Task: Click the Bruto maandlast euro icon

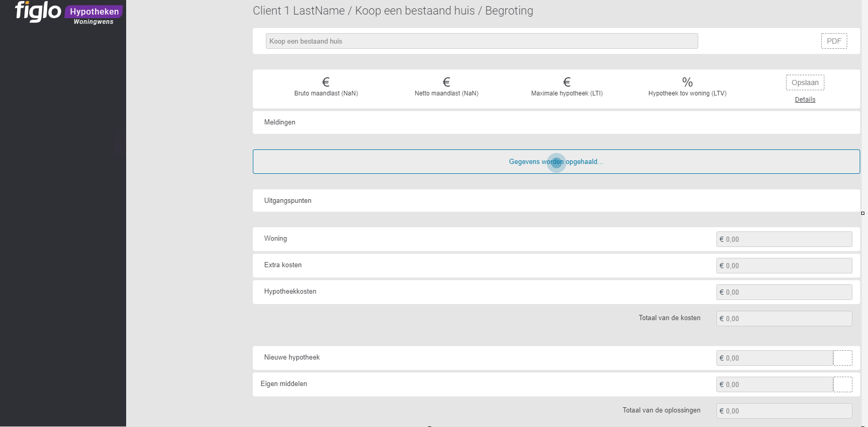Action: pyautogui.click(x=325, y=82)
